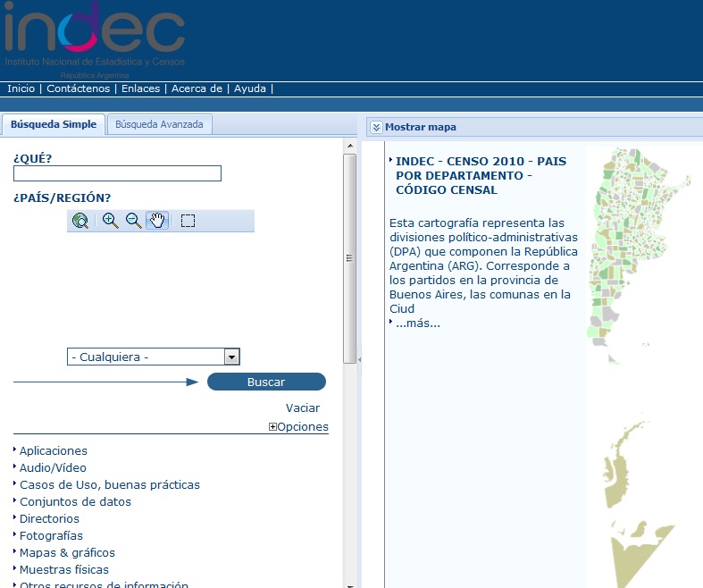
Task: Click the Vaciar link
Action: (303, 407)
